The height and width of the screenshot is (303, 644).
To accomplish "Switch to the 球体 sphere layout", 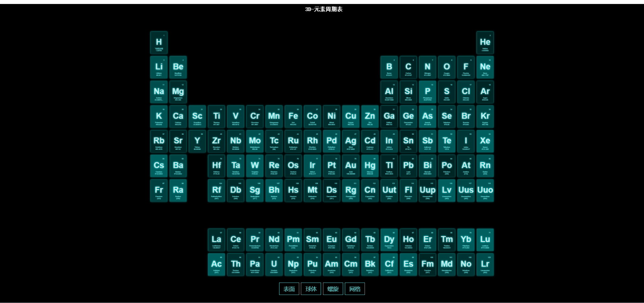I will (x=311, y=289).
